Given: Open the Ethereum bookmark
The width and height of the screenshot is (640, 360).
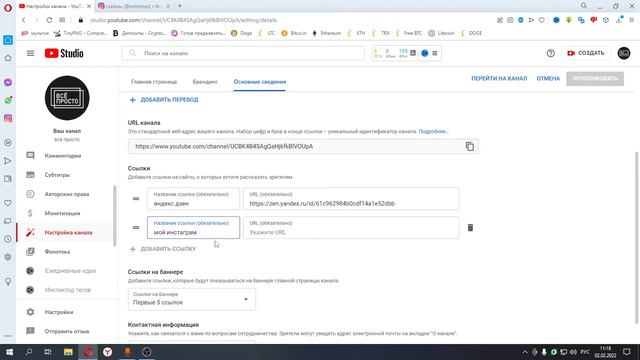Looking at the screenshot, I should coord(326,33).
